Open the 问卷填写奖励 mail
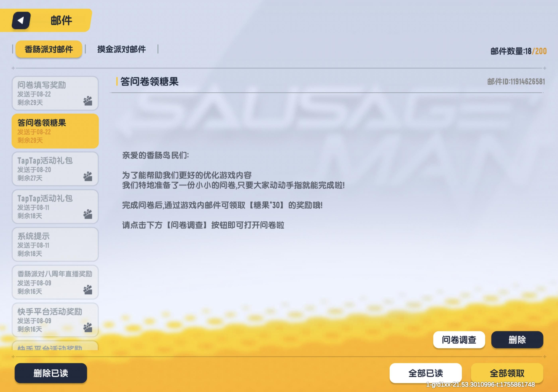558x392 pixels. pyautogui.click(x=55, y=93)
